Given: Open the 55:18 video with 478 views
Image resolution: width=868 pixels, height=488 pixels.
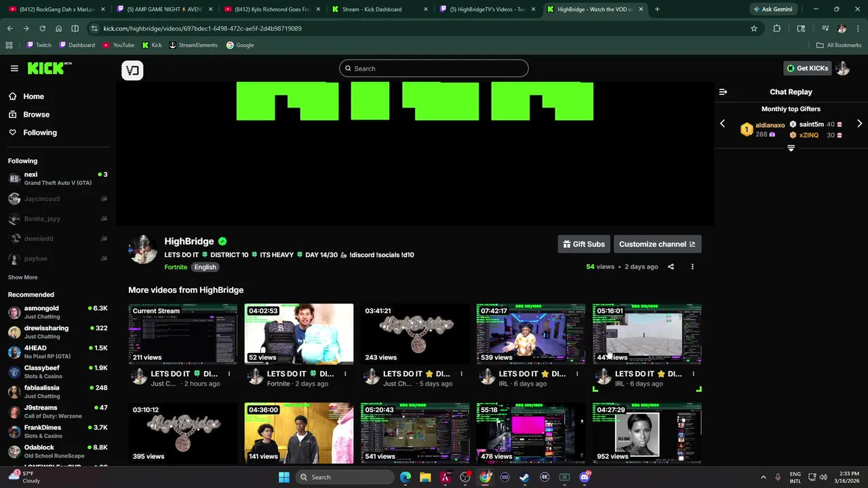Looking at the screenshot, I should (531, 433).
